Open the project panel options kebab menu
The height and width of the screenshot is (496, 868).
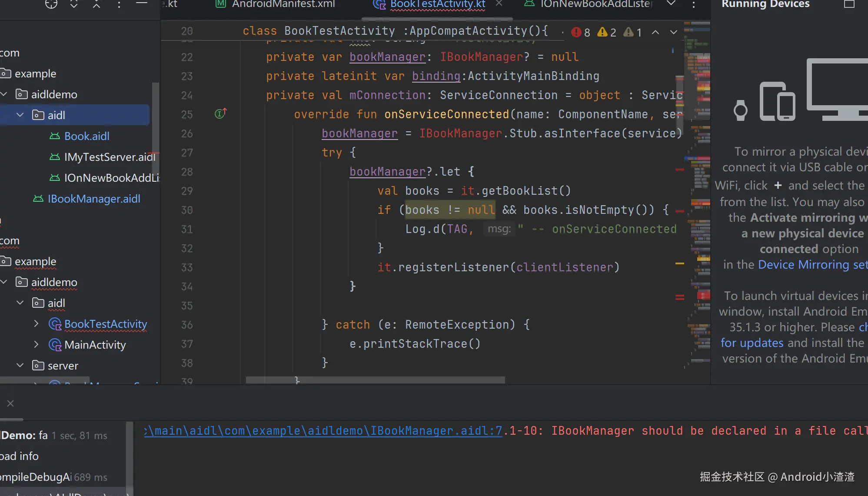[119, 4]
